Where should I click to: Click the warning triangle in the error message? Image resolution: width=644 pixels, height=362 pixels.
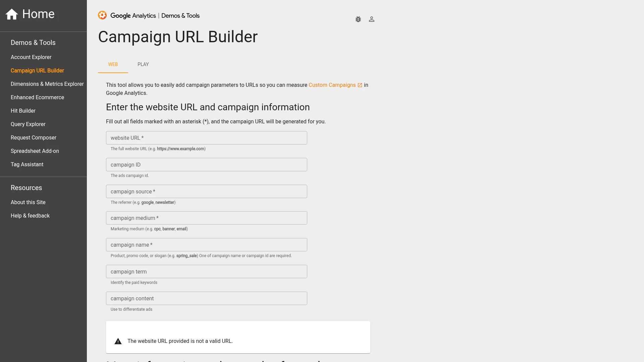(118, 341)
